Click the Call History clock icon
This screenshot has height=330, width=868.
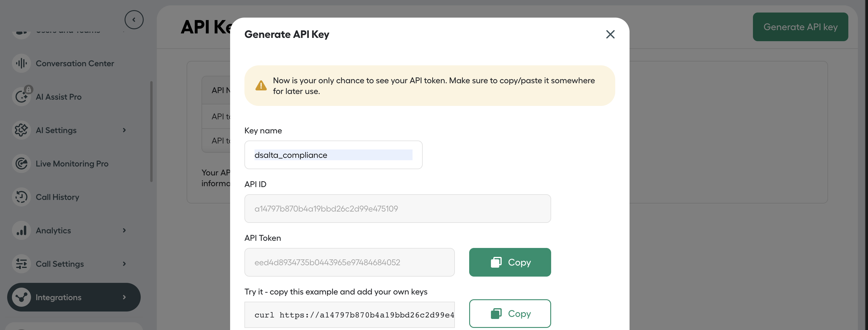(x=21, y=197)
